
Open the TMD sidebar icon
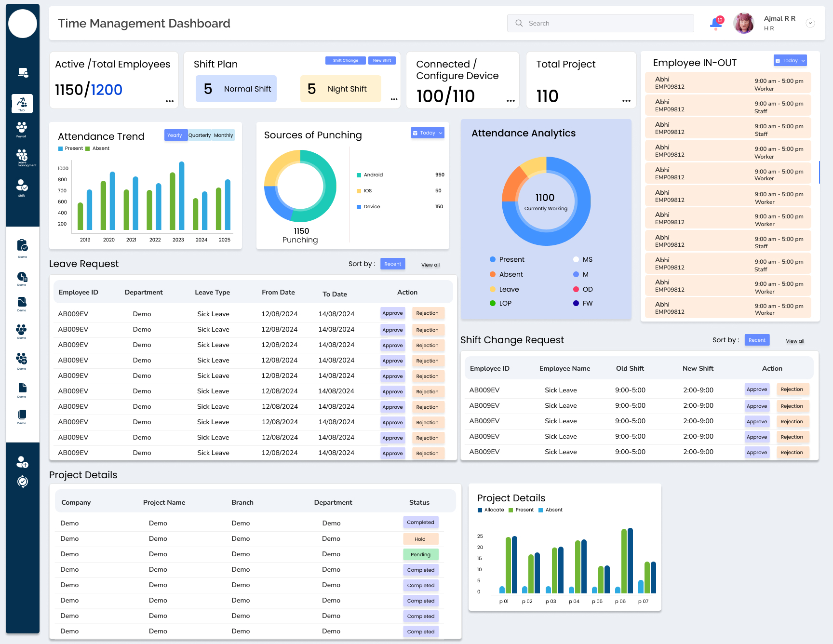pyautogui.click(x=22, y=104)
